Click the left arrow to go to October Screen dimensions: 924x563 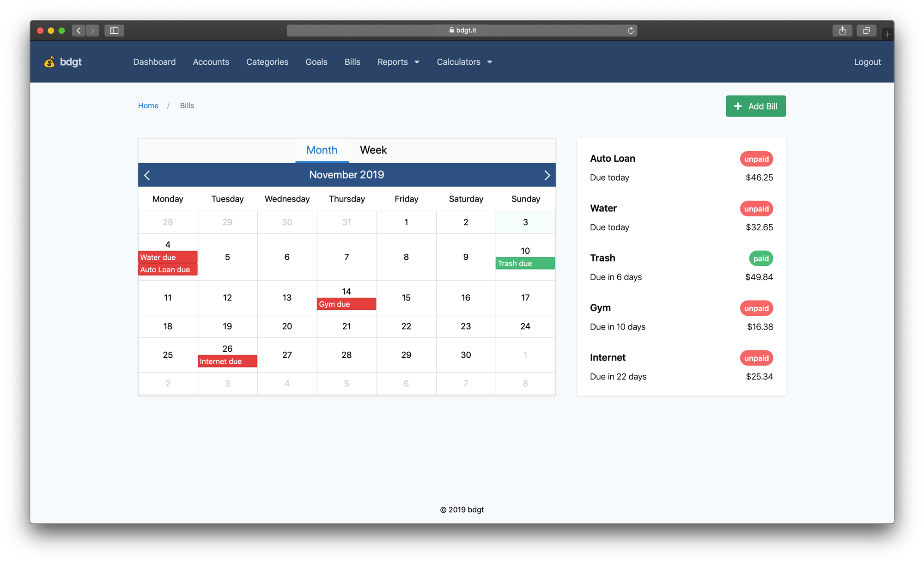click(147, 175)
